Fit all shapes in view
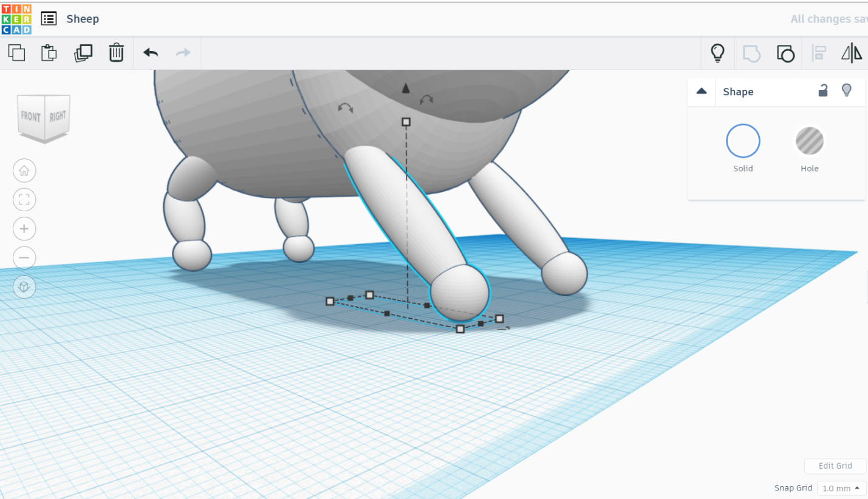 pyautogui.click(x=24, y=200)
